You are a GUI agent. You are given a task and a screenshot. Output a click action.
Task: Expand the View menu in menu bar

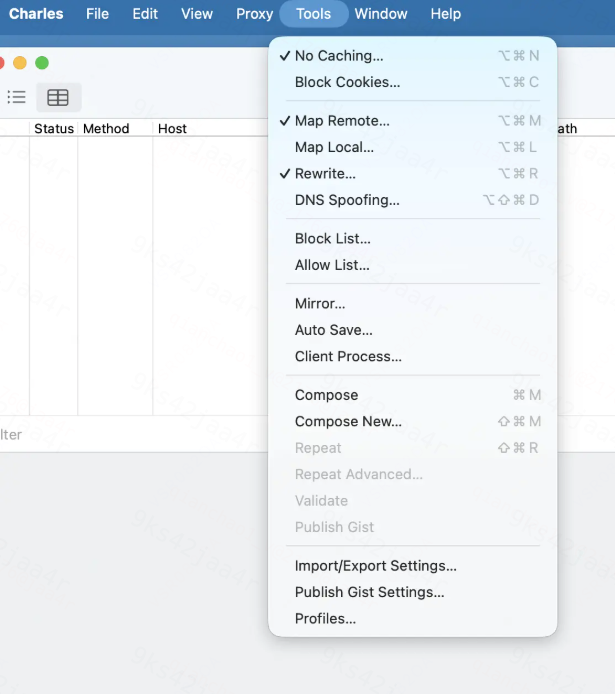click(x=197, y=14)
